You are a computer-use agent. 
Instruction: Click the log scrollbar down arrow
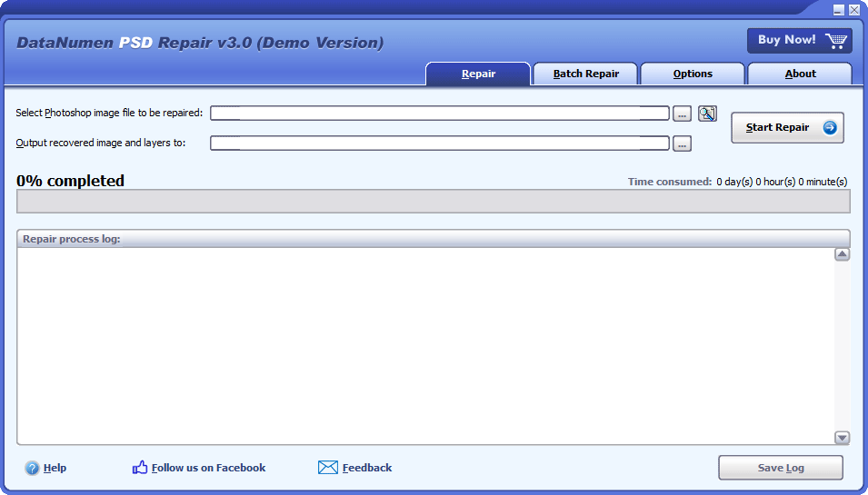(x=843, y=438)
